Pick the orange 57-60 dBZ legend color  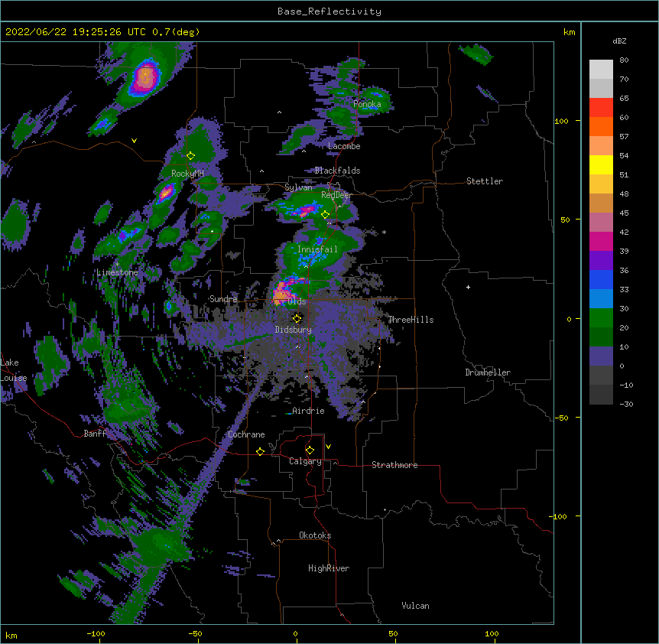coord(601,126)
